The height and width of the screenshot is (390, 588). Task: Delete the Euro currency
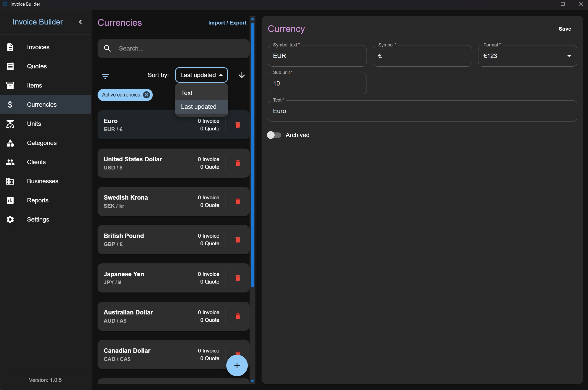(238, 125)
